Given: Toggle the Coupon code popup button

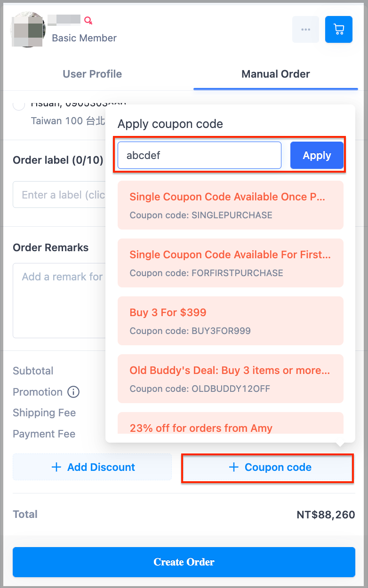Looking at the screenshot, I should [x=267, y=468].
